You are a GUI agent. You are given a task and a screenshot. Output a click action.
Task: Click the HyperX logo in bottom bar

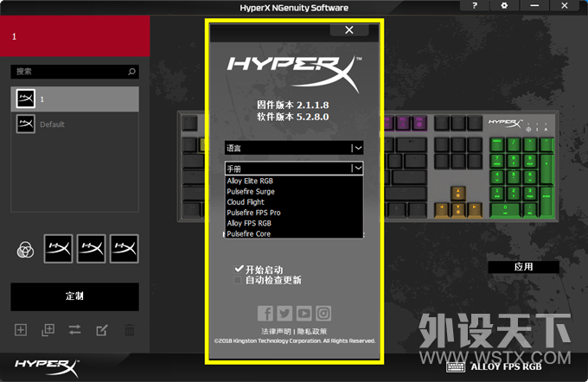pyautogui.click(x=47, y=368)
